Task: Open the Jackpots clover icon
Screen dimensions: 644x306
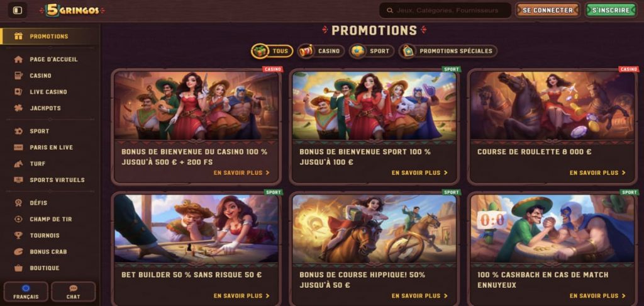Action: [x=18, y=108]
